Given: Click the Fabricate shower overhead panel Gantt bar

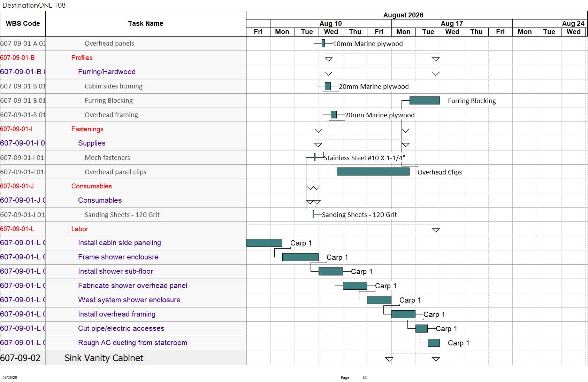Looking at the screenshot, I should (355, 286).
